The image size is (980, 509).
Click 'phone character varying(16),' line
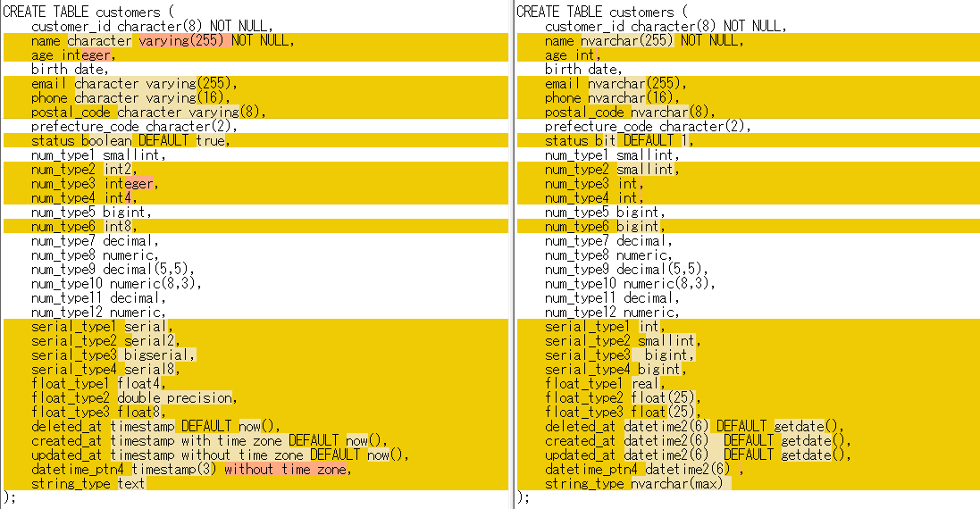pos(130,98)
